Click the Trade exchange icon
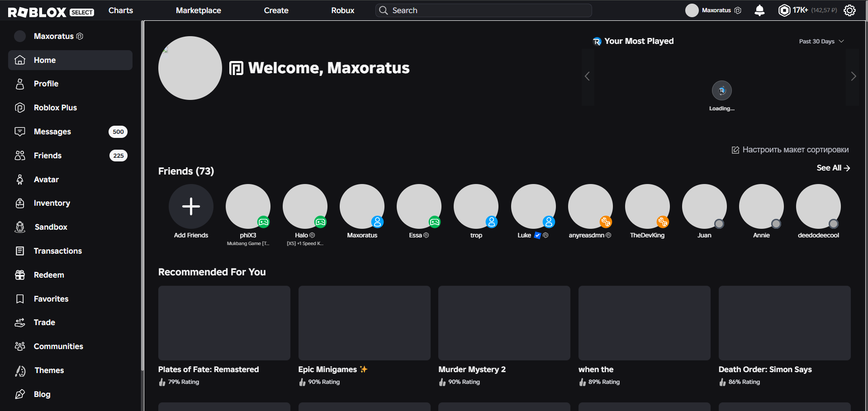This screenshot has width=868, height=411. 20,322
